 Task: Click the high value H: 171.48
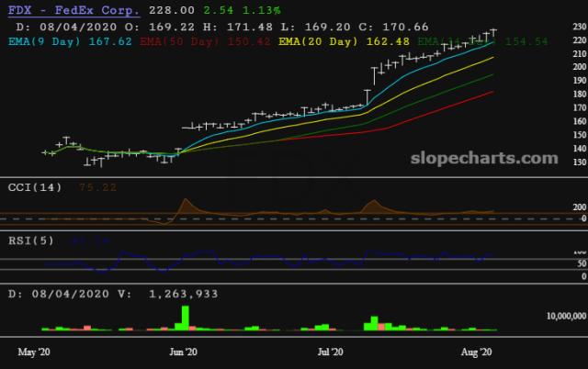click(x=238, y=27)
